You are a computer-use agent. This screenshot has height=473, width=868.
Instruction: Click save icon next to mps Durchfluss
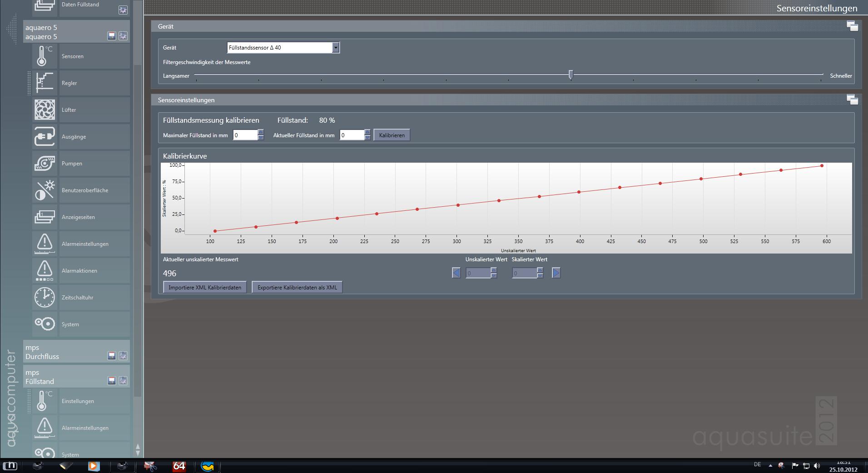pos(111,356)
